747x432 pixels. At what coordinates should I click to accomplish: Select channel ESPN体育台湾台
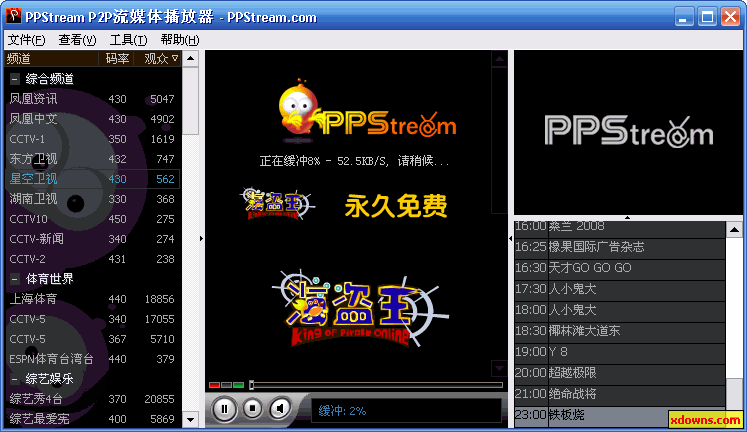(x=92, y=359)
